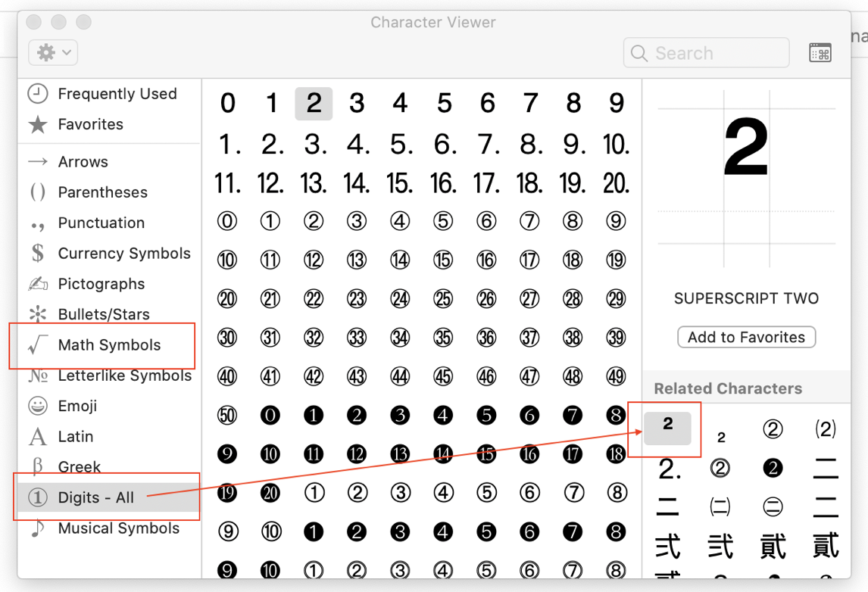
Task: Select the Digits - All category
Action: 108,497
